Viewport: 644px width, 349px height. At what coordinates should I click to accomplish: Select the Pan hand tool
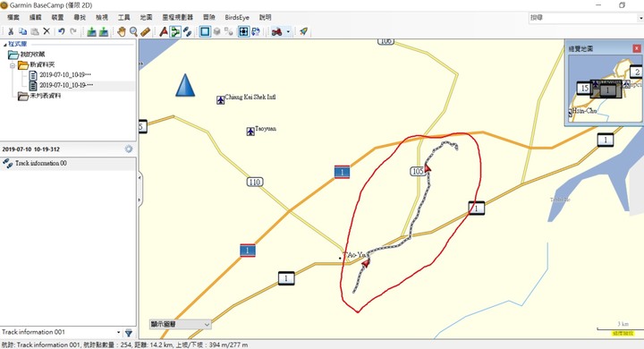point(122,31)
